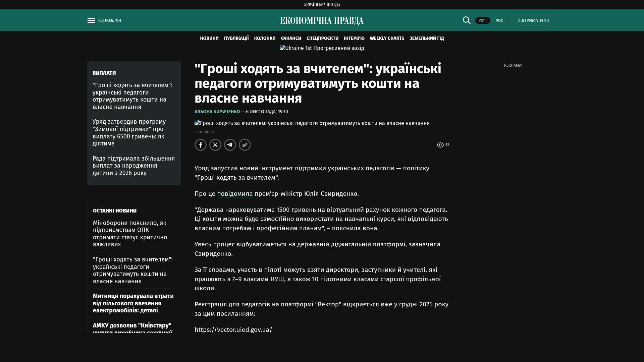
Task: Share article on X (Twitter)
Action: [215, 145]
